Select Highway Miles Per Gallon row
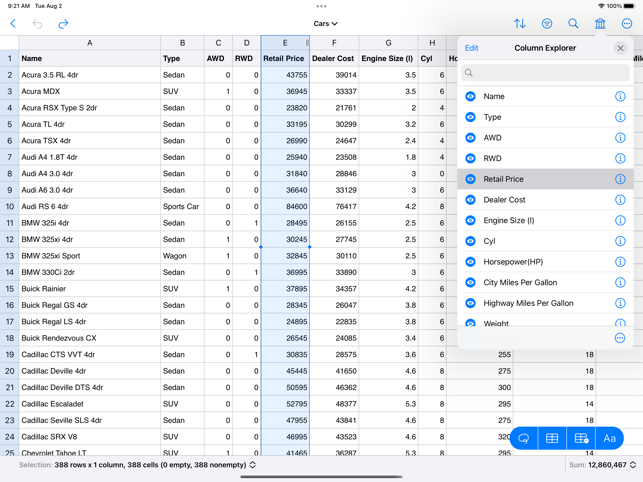Viewport: 643px width, 482px height. (x=545, y=303)
